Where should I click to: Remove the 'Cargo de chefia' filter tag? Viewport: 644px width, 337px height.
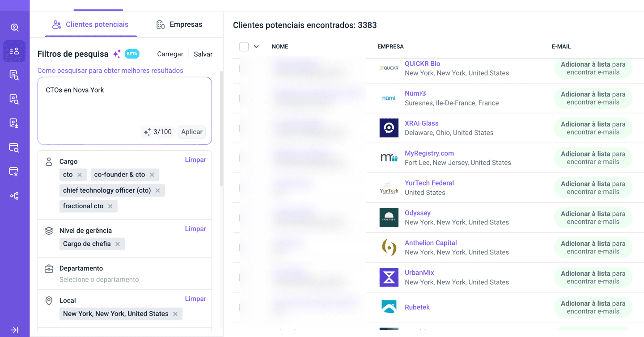tap(118, 244)
